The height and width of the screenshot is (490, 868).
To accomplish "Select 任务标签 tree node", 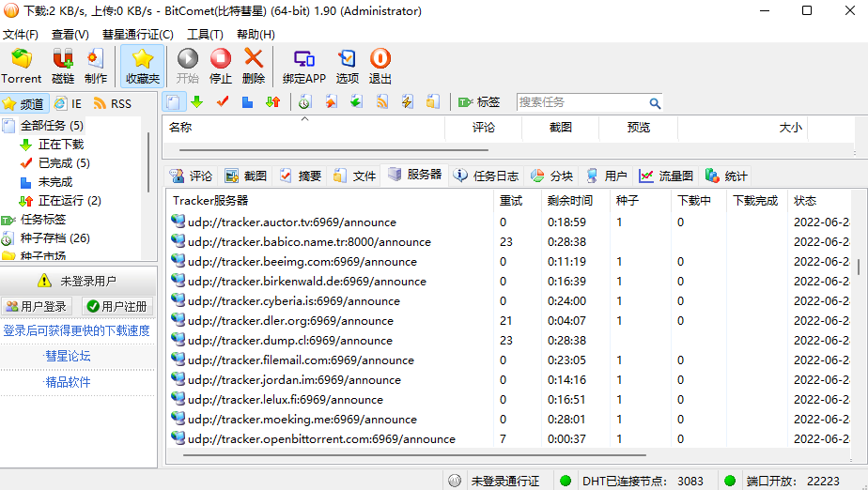I will tap(43, 220).
